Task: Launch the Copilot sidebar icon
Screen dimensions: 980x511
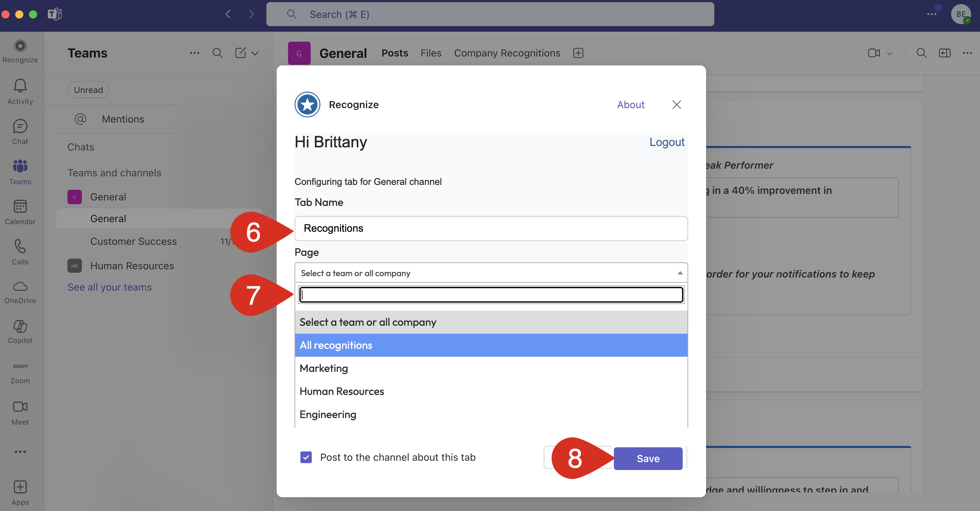Action: pyautogui.click(x=20, y=327)
